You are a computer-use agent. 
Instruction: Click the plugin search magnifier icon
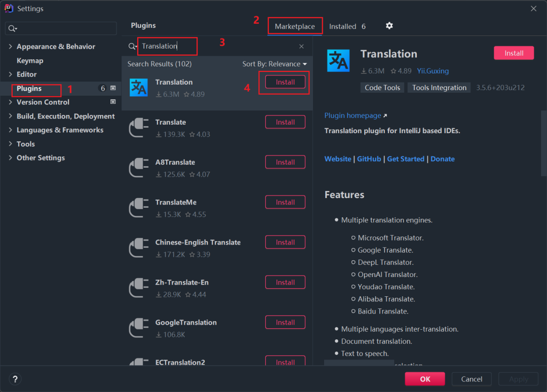tap(133, 47)
